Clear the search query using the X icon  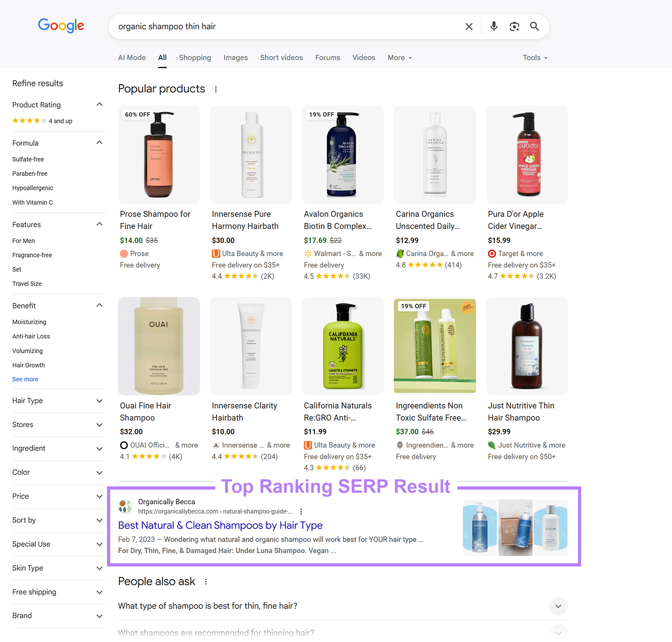click(469, 26)
